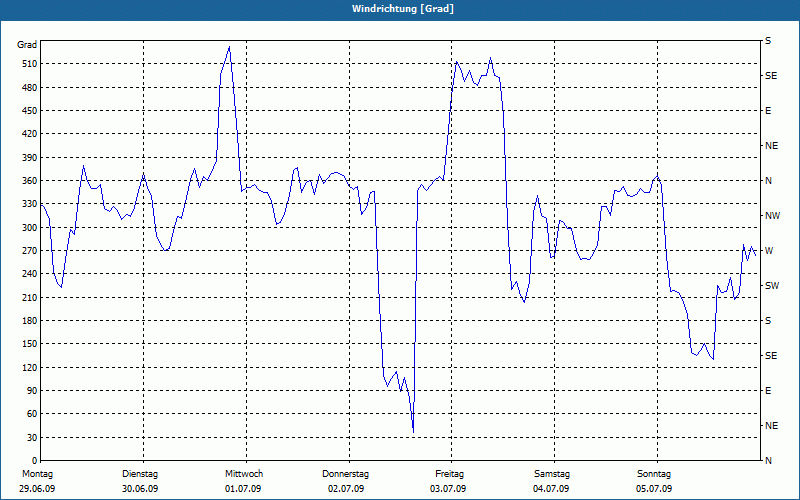Select the 510 y-axis value
800x500 pixels.
pos(29,64)
